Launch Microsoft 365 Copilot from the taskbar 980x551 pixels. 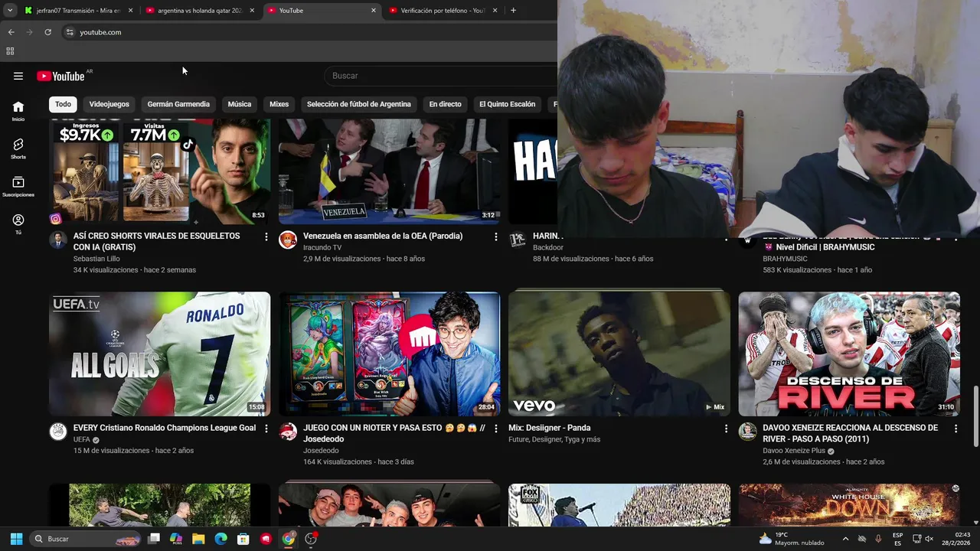click(176, 539)
